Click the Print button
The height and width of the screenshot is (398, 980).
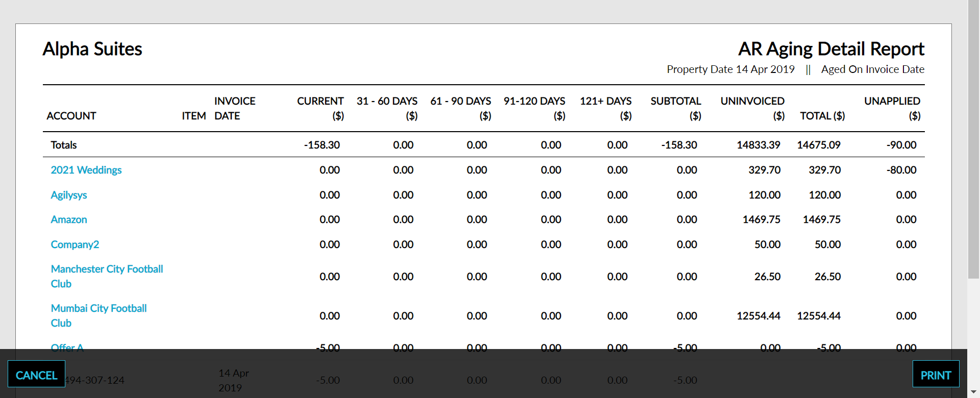coord(935,375)
